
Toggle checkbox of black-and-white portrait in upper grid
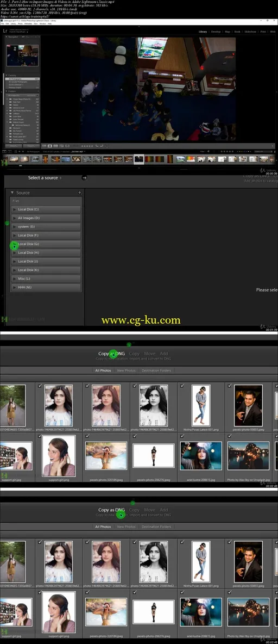click(x=135, y=386)
